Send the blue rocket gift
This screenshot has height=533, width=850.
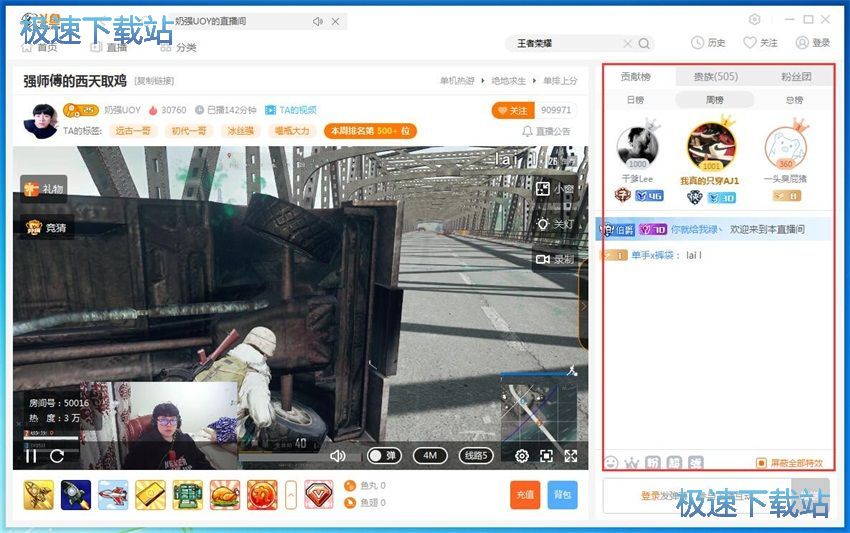(x=76, y=495)
